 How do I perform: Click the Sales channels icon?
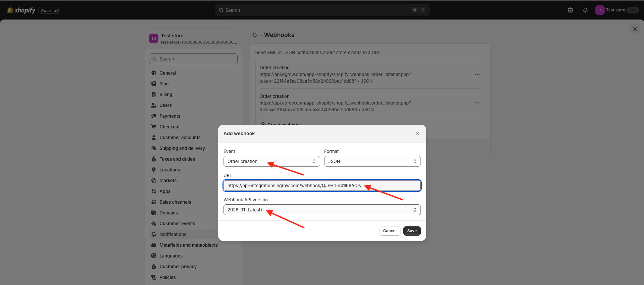click(154, 202)
